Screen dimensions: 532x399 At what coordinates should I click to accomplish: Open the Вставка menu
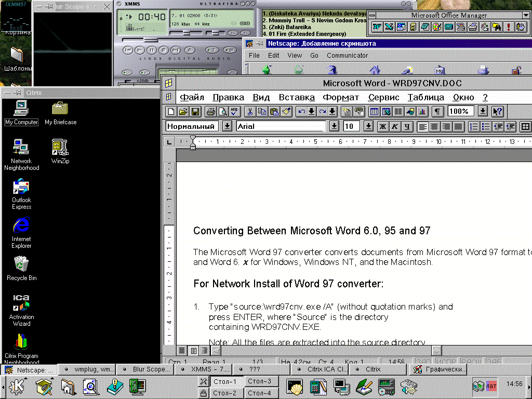point(297,97)
